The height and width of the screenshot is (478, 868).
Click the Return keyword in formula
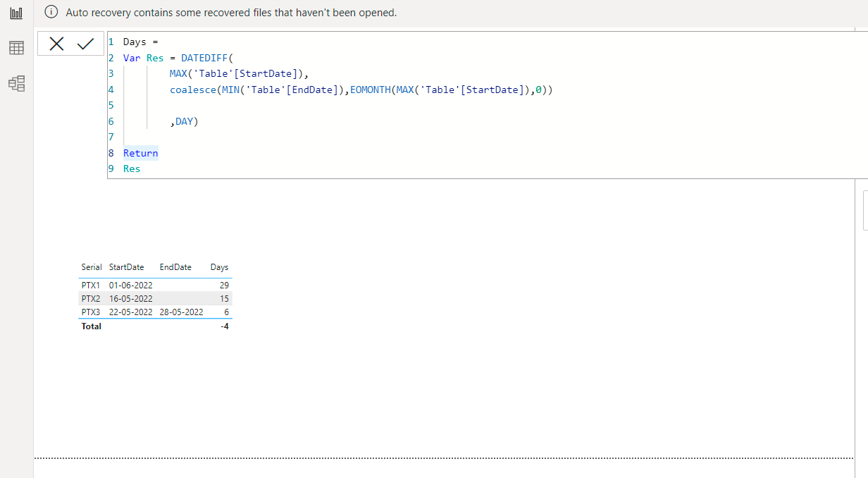(x=140, y=153)
